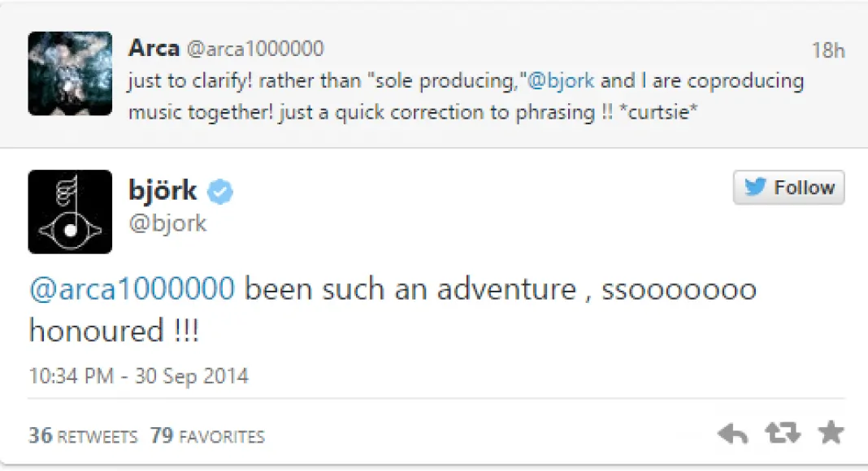Click björk's verified badge
The width and height of the screenshot is (868, 471).
tap(220, 192)
